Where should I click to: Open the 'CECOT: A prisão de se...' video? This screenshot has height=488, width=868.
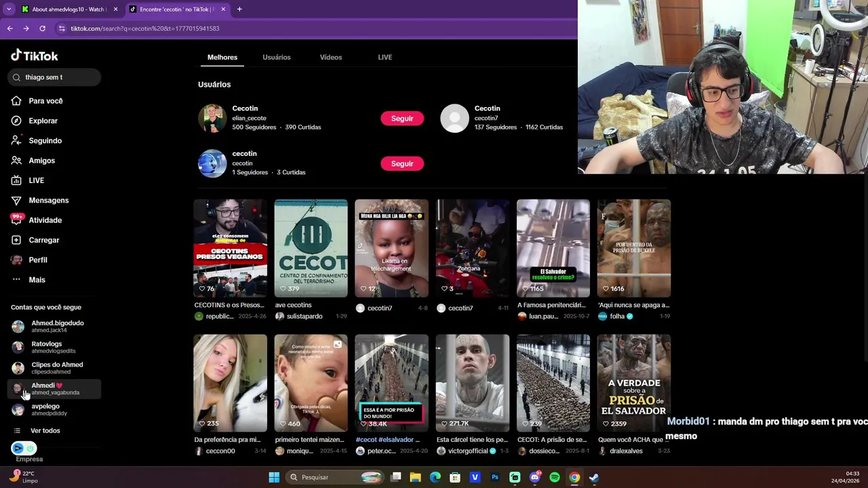553,383
